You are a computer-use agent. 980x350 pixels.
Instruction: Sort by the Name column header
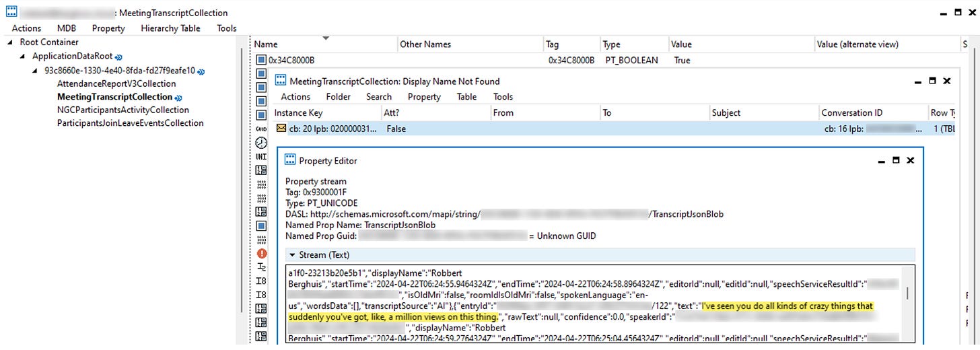coord(325,44)
